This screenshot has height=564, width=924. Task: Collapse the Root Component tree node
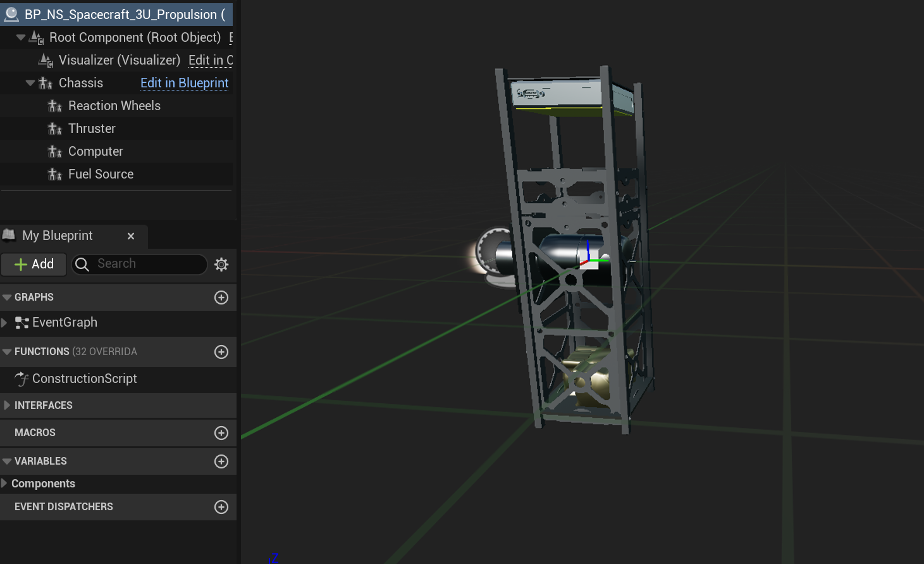coord(21,37)
